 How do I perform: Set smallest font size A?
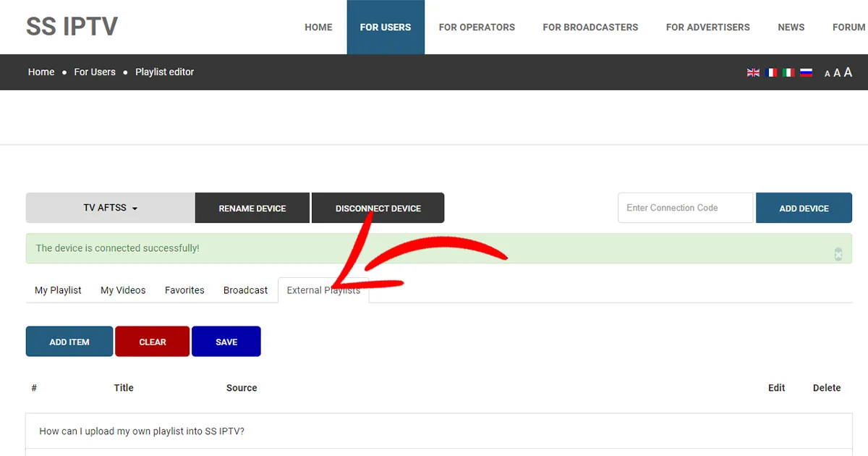pos(827,74)
